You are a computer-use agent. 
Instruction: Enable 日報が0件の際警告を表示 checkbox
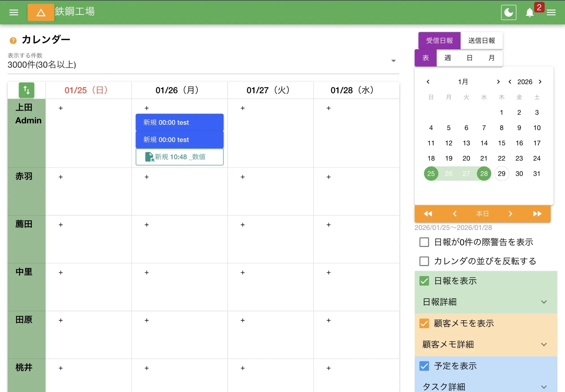(x=424, y=242)
